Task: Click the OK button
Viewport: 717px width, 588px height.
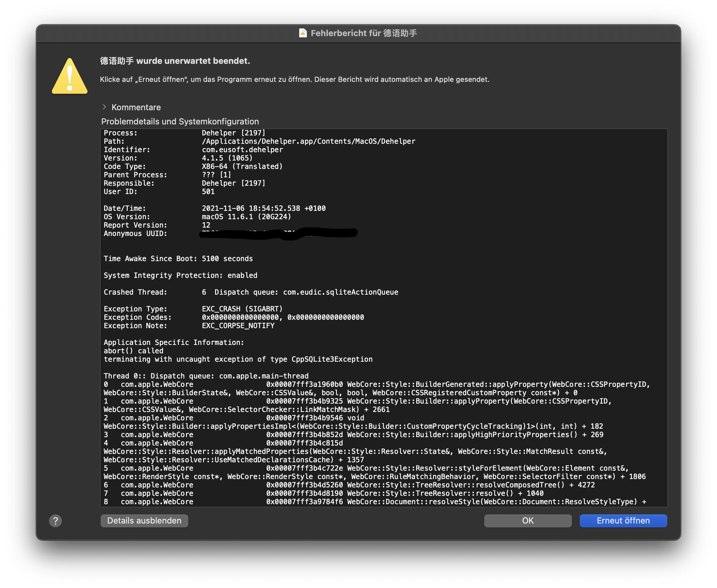Action: [x=528, y=521]
